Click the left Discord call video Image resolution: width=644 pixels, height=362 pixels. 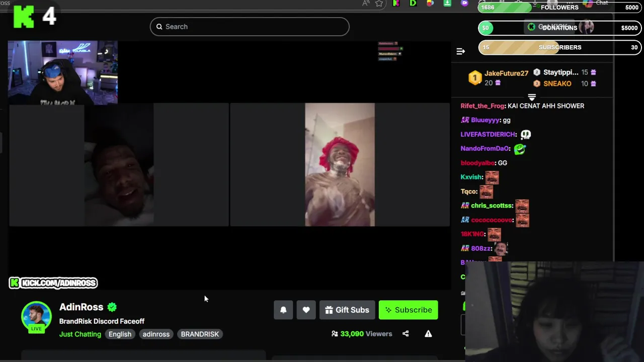[x=119, y=165]
